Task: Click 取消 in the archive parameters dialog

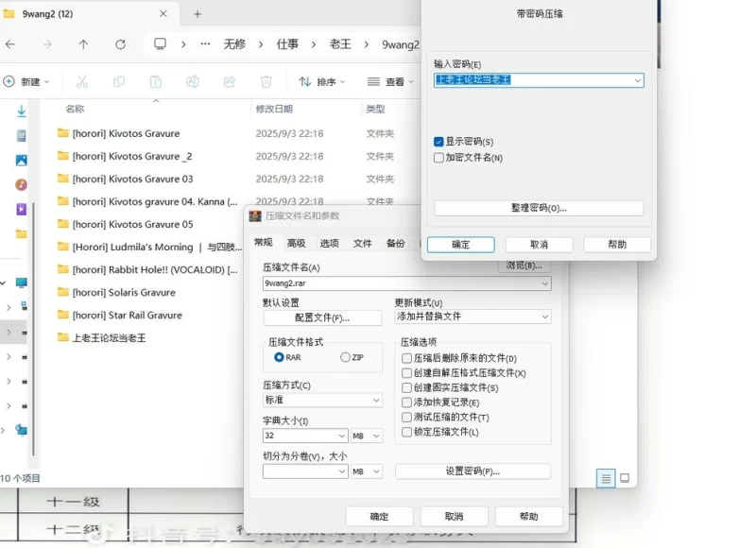Action: tap(455, 517)
